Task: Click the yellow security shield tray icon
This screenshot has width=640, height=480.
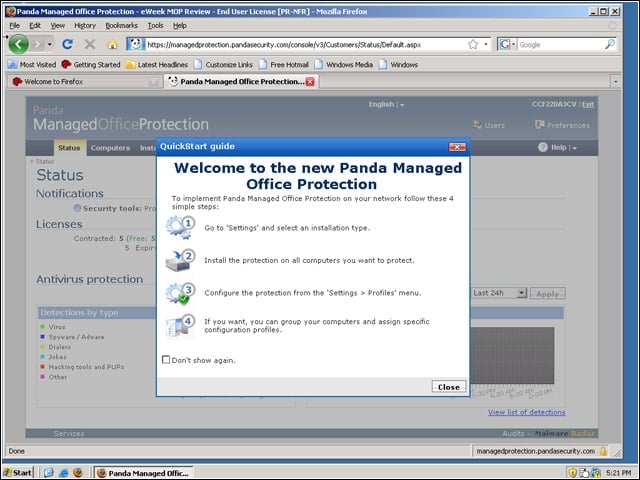Action: 573,473
